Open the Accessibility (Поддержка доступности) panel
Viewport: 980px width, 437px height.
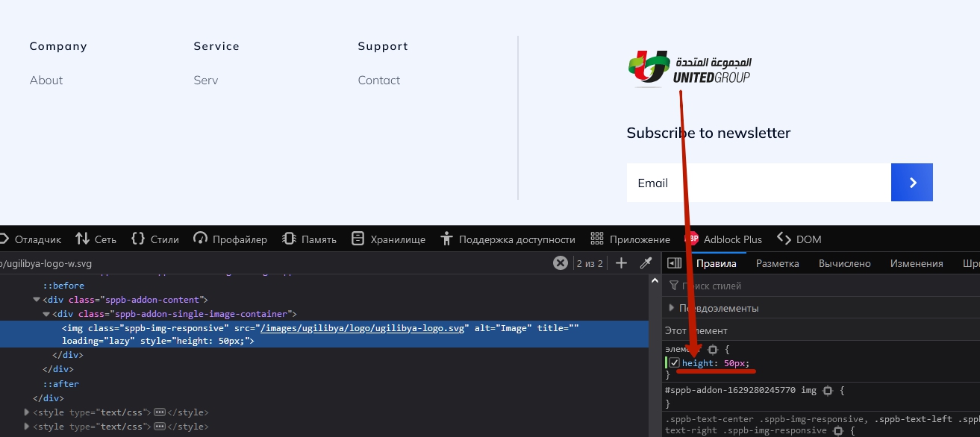508,239
